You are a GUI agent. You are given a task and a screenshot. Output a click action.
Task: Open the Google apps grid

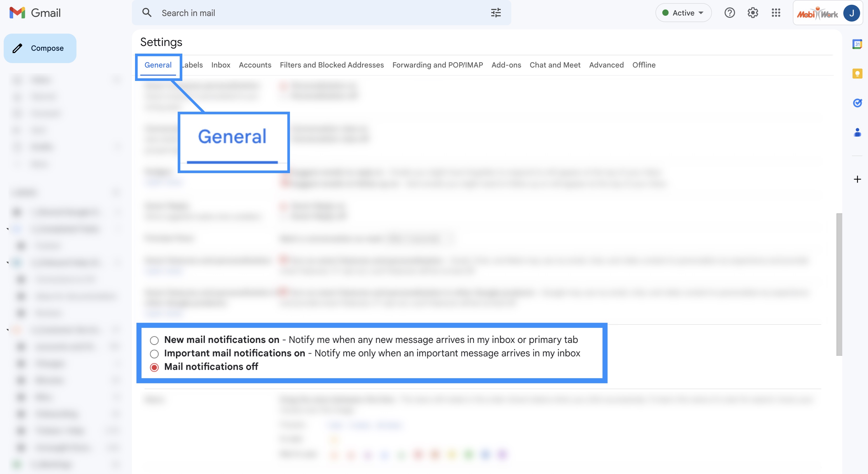776,13
